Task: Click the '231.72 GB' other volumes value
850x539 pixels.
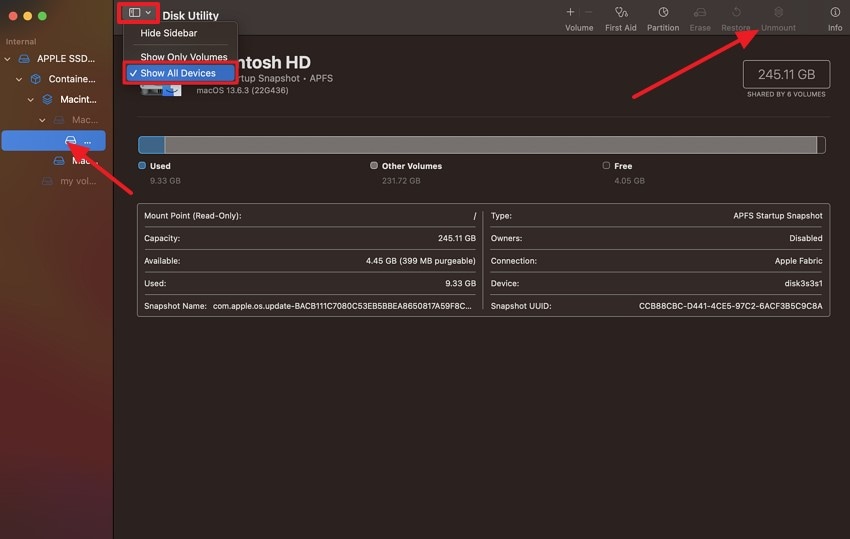Action: 401,181
